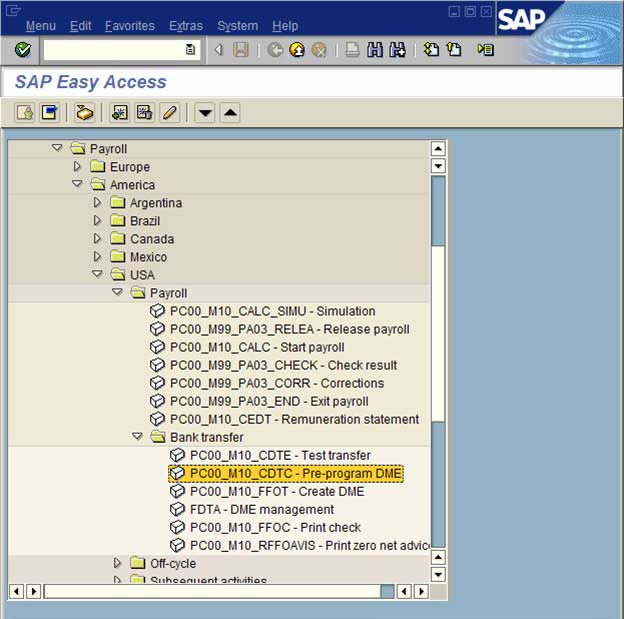Click the orange Cancel icon
624x619 pixels.
(x=319, y=50)
